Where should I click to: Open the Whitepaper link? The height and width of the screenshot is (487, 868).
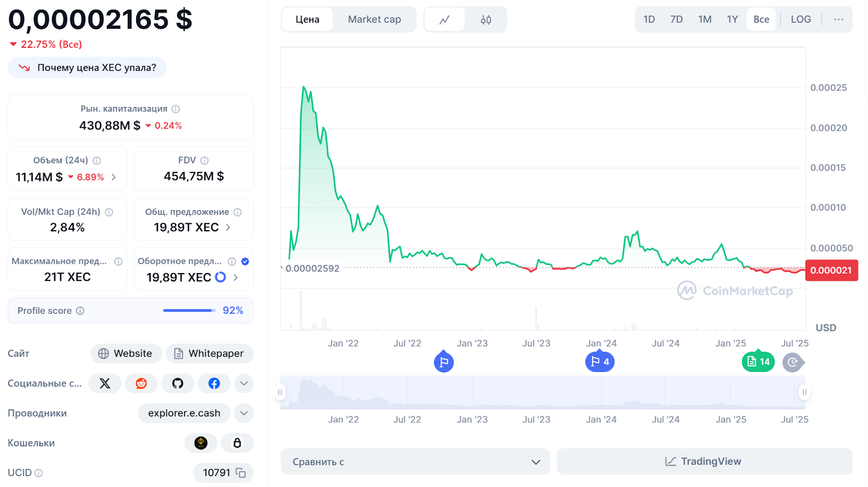pyautogui.click(x=209, y=353)
